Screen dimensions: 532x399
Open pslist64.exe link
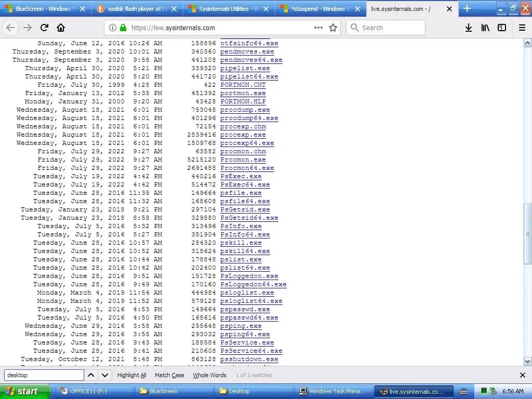pos(245,268)
